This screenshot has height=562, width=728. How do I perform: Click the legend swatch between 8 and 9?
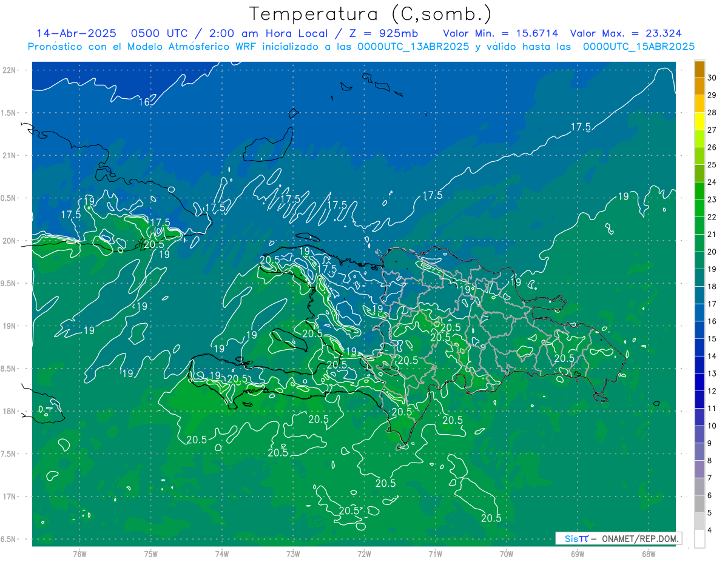point(700,452)
